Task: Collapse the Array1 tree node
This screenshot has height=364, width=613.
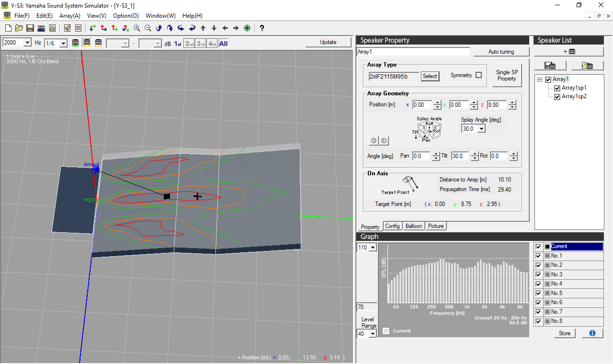Action: coord(540,80)
